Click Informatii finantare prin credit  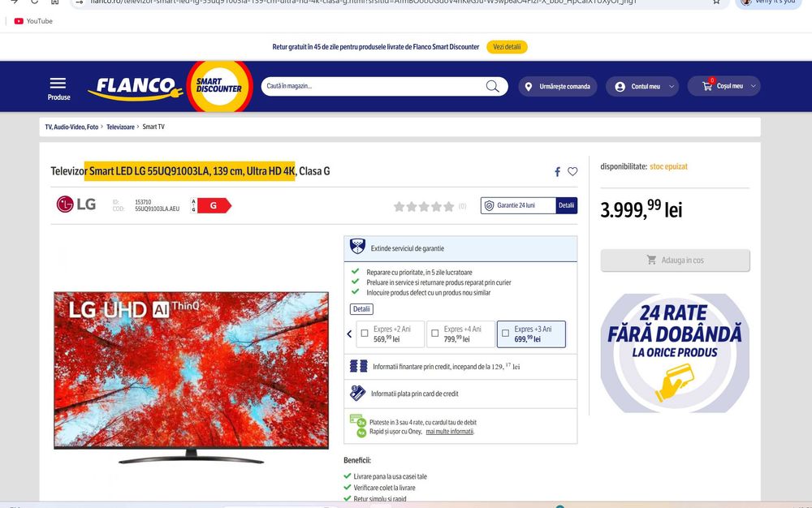point(446,367)
